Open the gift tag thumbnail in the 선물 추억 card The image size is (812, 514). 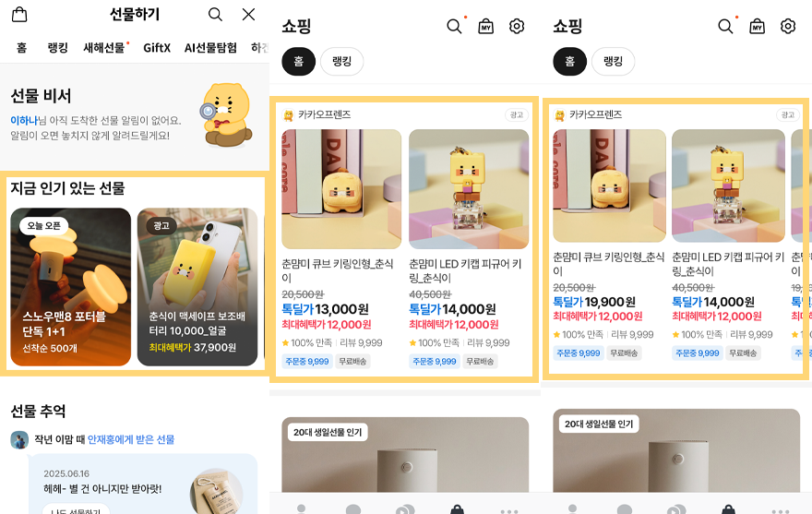[x=217, y=491]
